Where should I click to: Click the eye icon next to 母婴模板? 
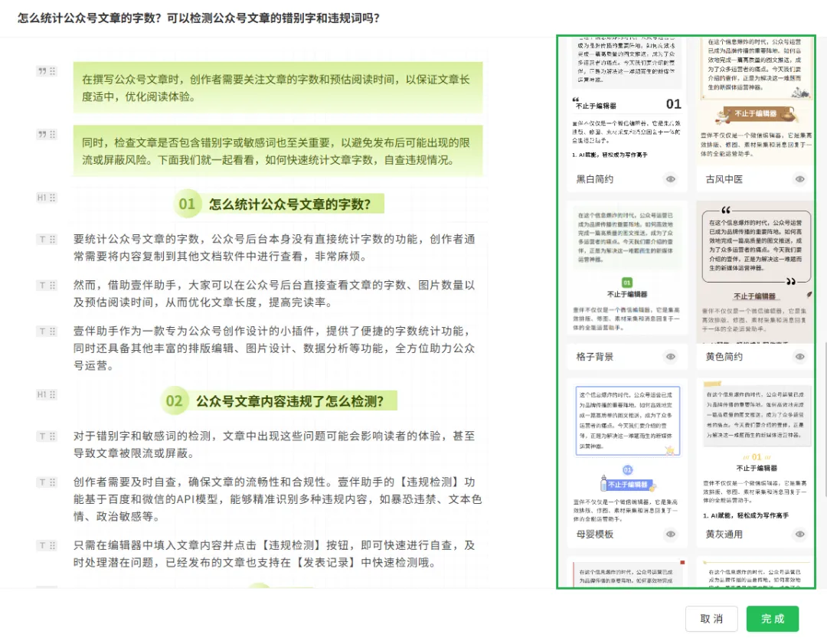(670, 534)
